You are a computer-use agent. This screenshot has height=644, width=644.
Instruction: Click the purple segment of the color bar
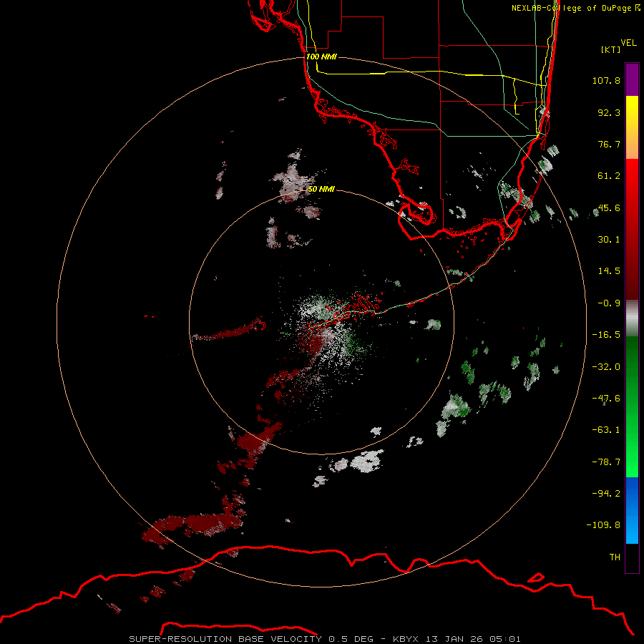tap(632, 79)
